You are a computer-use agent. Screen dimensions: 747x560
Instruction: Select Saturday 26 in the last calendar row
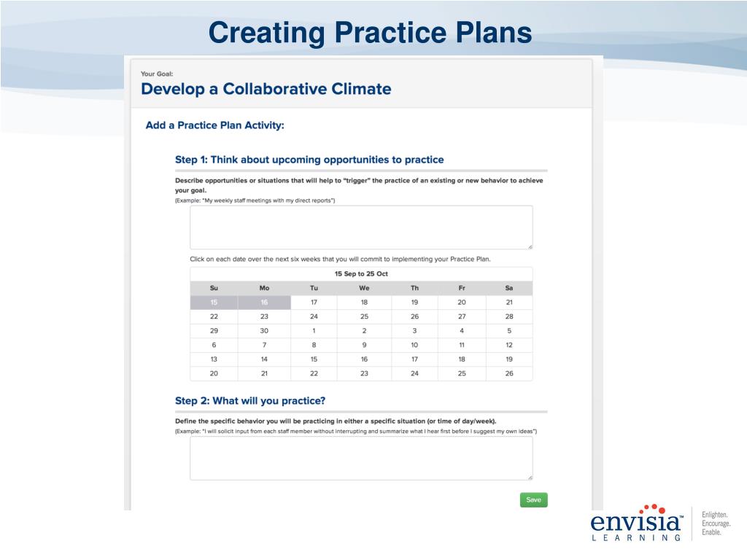[x=509, y=374]
